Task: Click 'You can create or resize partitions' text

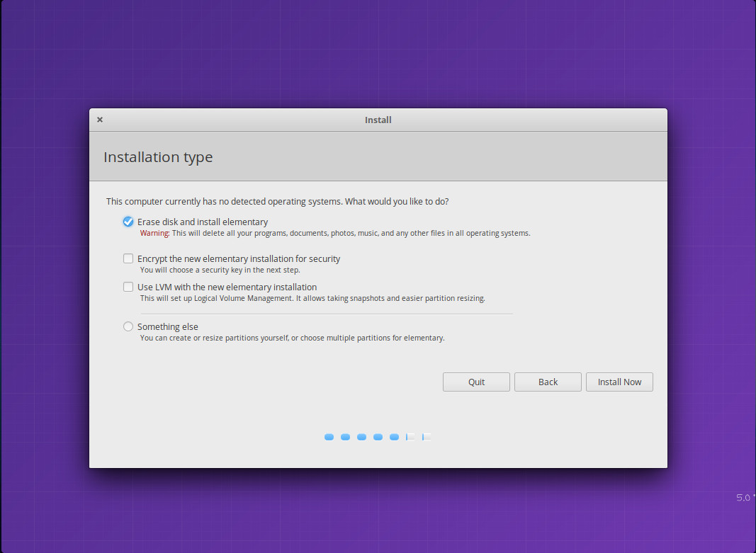Action: 292,338
